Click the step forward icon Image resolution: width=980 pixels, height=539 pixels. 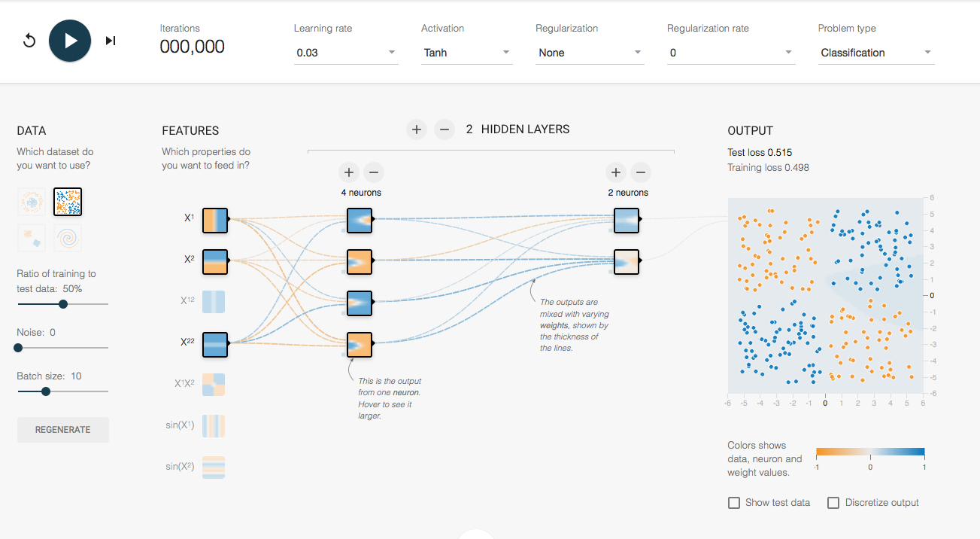pyautogui.click(x=111, y=41)
